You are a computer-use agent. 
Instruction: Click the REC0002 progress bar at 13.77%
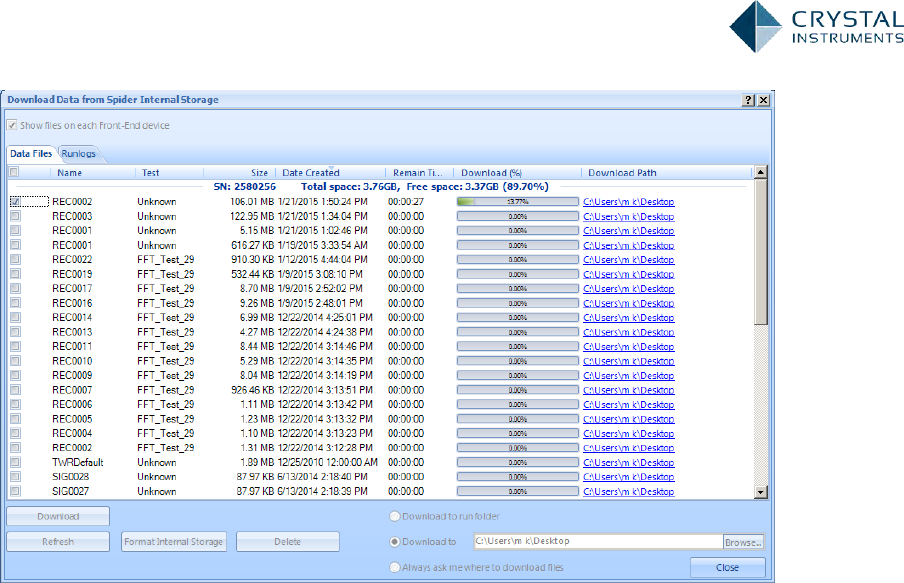tap(518, 201)
